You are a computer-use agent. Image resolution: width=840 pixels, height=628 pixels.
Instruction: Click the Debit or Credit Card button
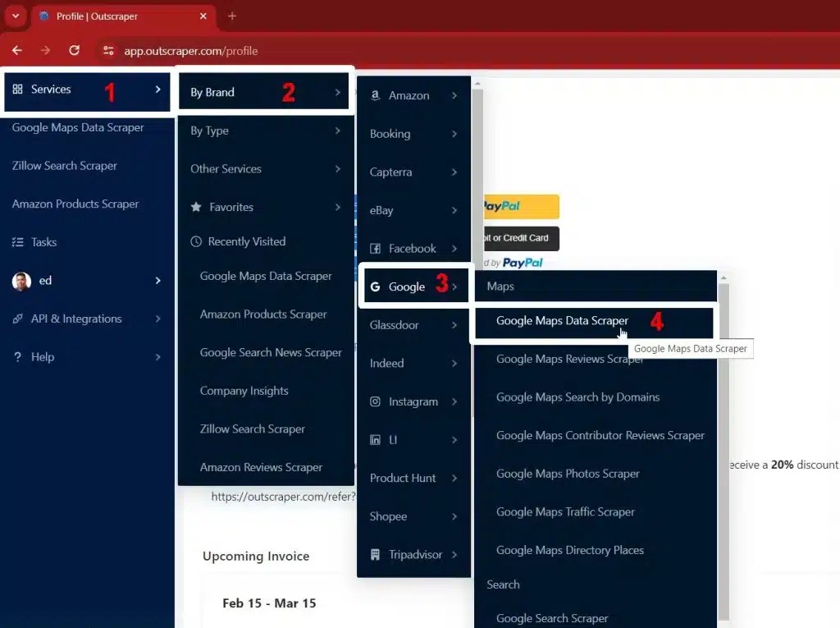tap(521, 238)
